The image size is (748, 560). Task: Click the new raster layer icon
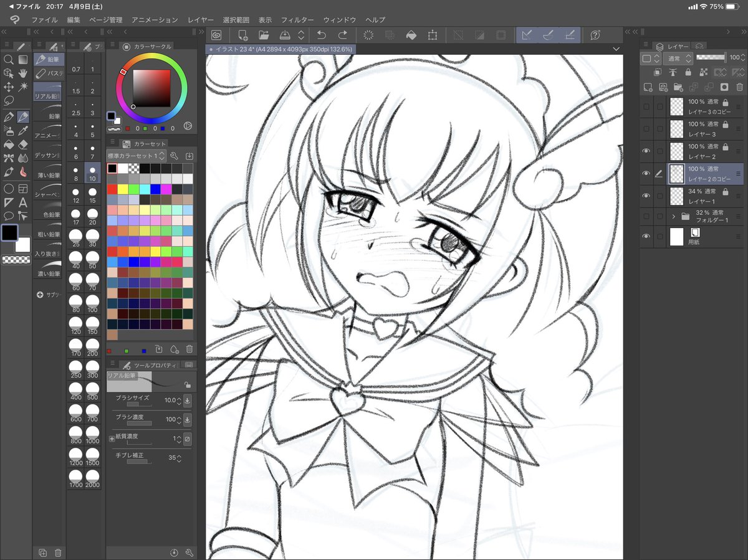(648, 87)
